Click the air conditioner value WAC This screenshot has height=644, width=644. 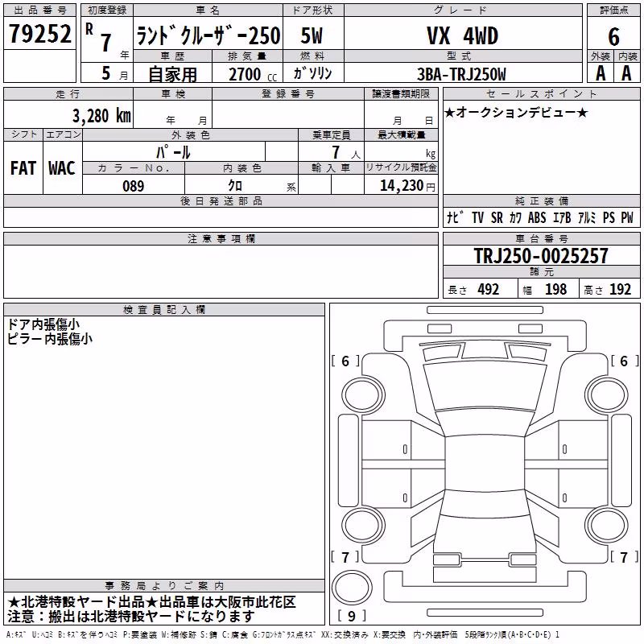(x=62, y=167)
